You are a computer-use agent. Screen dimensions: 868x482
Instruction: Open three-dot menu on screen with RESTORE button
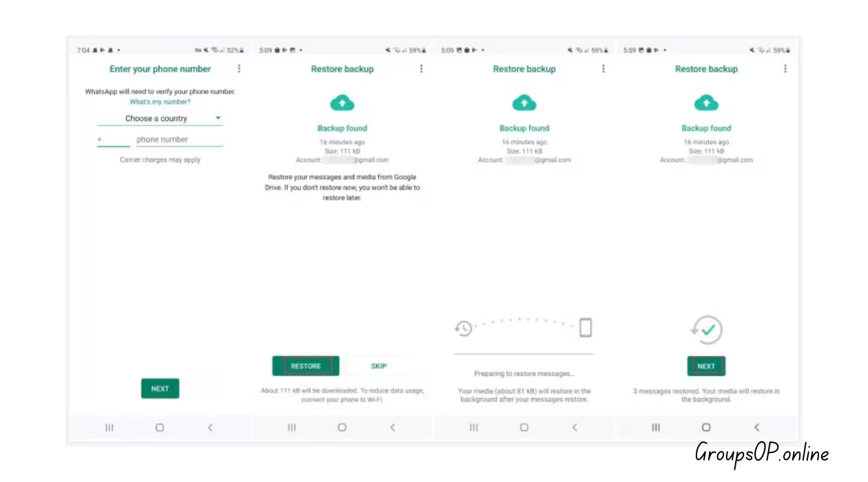click(422, 69)
